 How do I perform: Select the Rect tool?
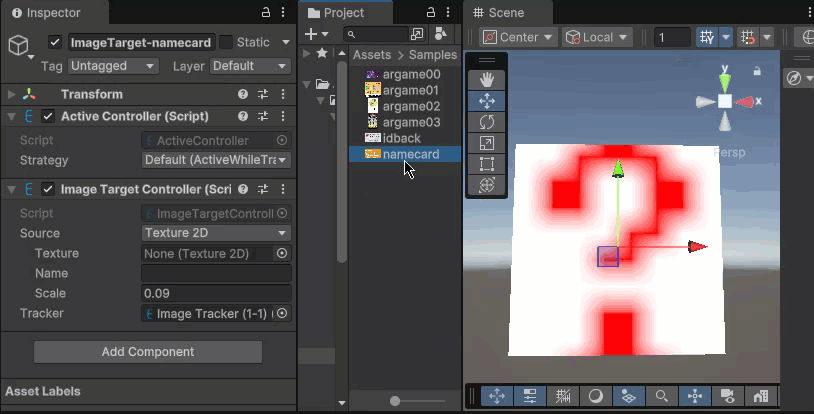[486, 164]
